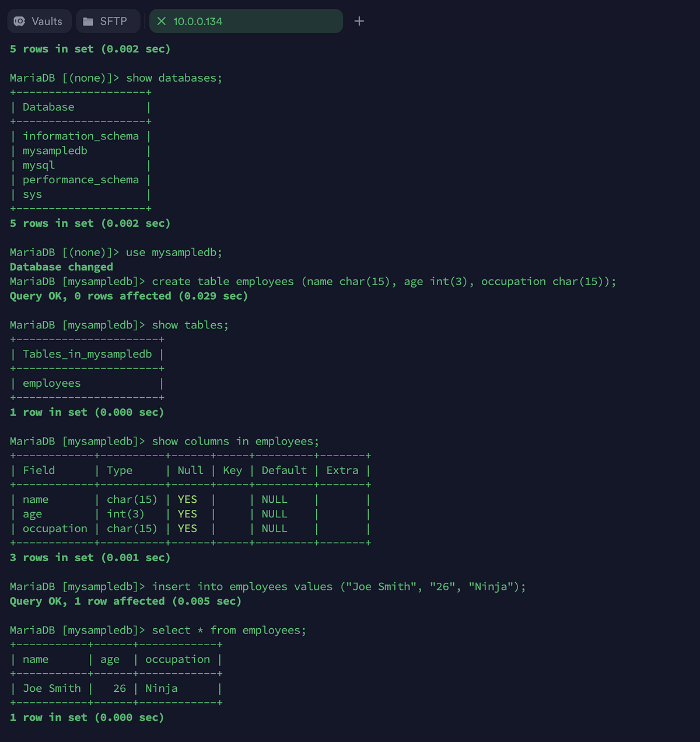Open a new terminal tab with the plus icon

point(359,20)
